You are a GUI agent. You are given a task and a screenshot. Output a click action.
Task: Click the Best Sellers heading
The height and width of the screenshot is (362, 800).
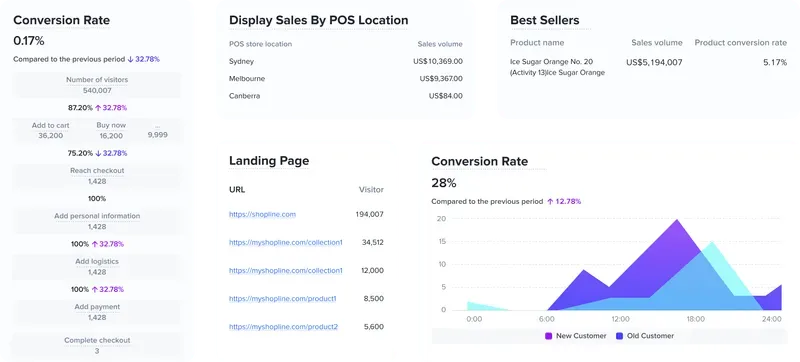[x=544, y=20]
